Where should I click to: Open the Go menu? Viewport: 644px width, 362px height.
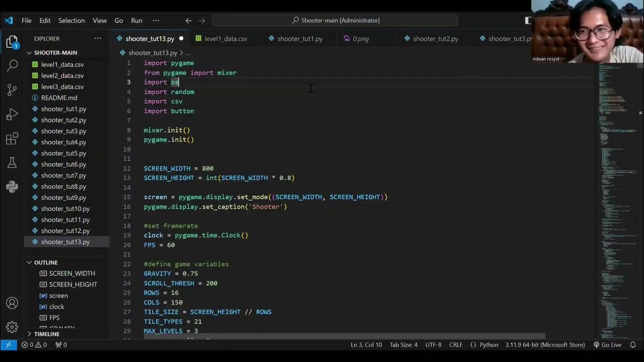(x=119, y=21)
